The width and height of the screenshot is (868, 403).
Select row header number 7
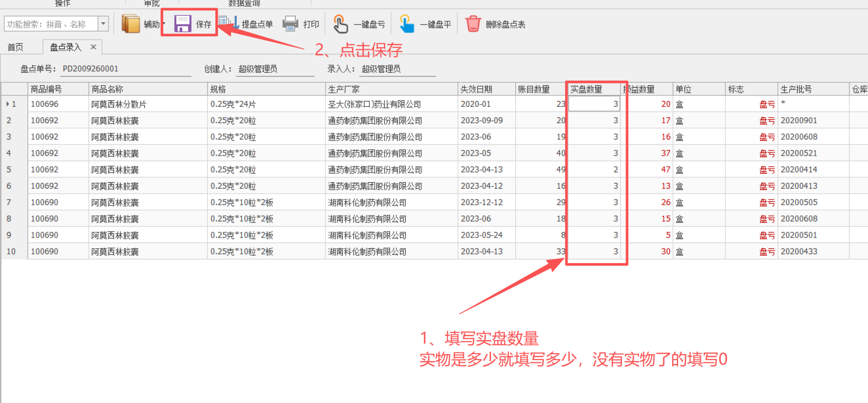(14, 202)
